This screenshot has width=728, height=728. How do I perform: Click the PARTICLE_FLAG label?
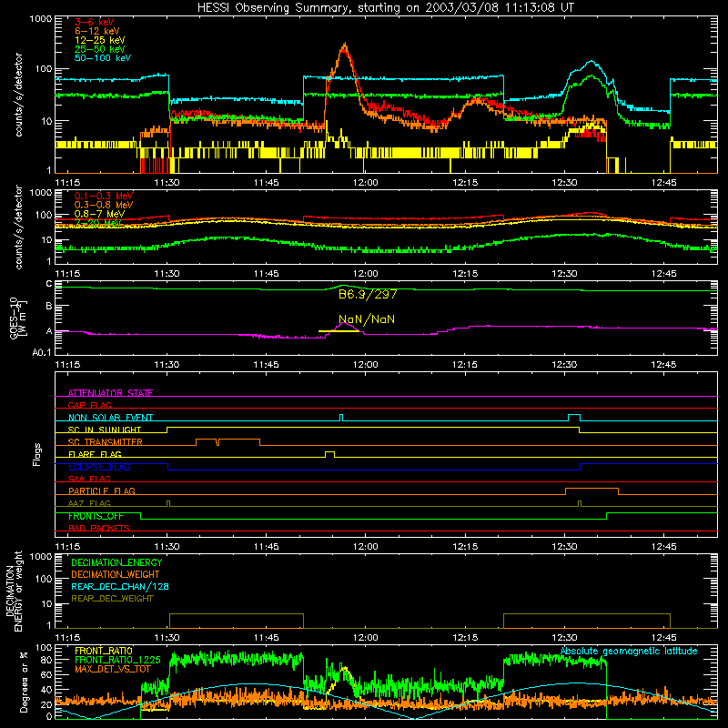coord(102,490)
